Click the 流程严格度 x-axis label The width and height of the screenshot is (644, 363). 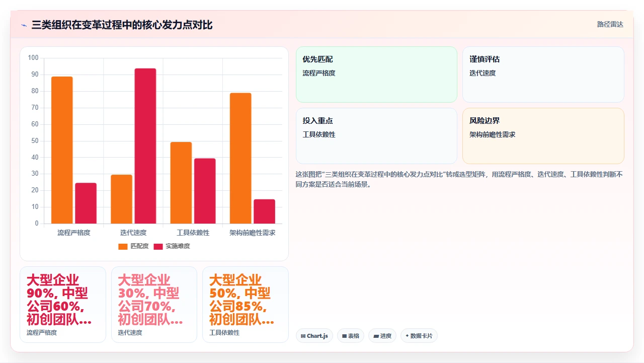point(74,233)
